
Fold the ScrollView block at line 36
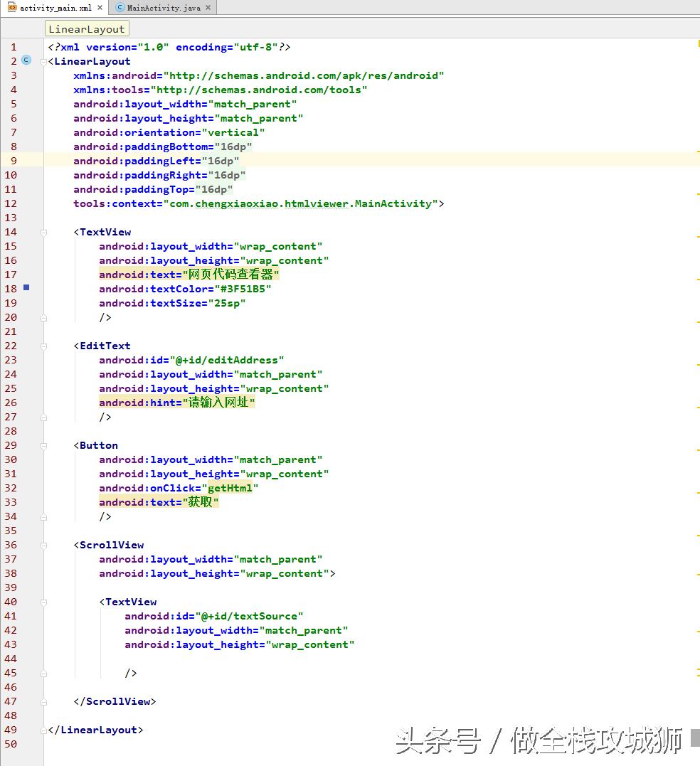point(44,546)
